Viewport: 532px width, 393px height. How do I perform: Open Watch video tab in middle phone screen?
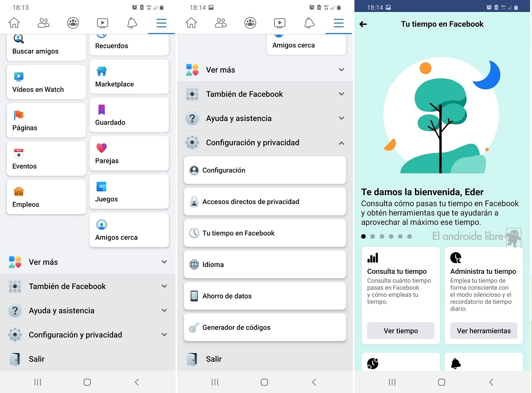coord(279,23)
